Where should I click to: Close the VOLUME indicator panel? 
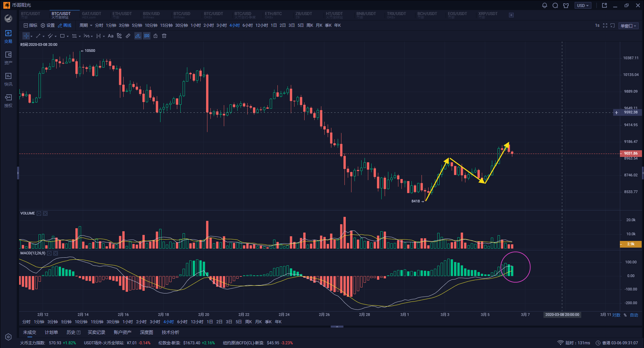click(45, 213)
